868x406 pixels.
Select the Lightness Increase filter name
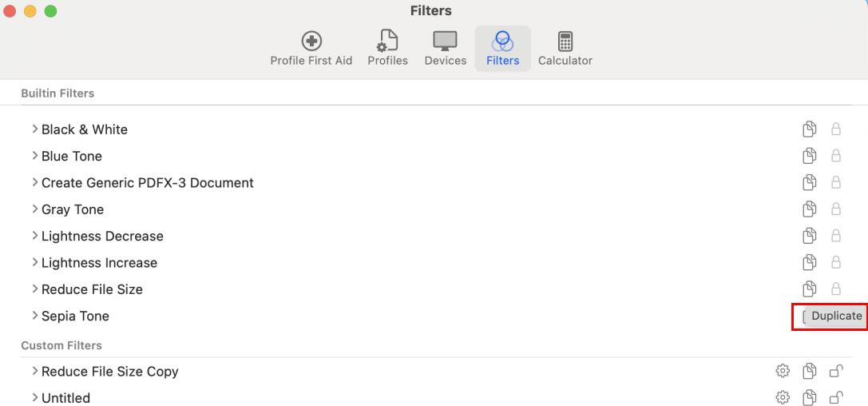click(x=99, y=263)
